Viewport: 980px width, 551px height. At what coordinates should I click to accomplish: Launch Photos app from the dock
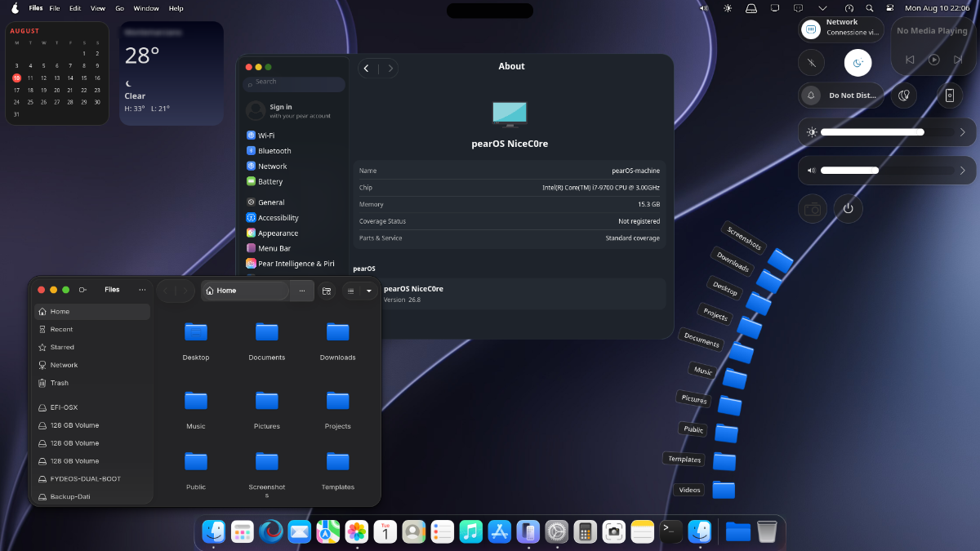click(357, 531)
